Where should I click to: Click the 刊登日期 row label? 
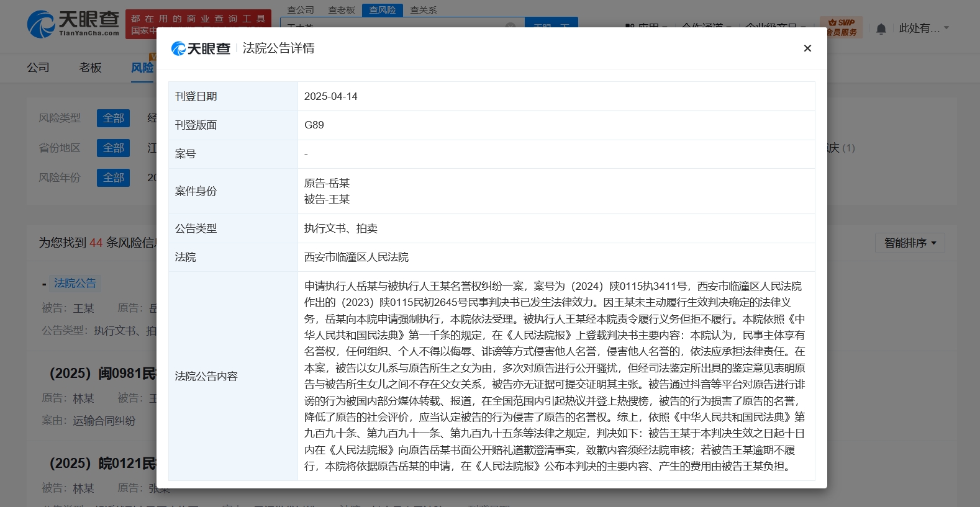tap(196, 96)
